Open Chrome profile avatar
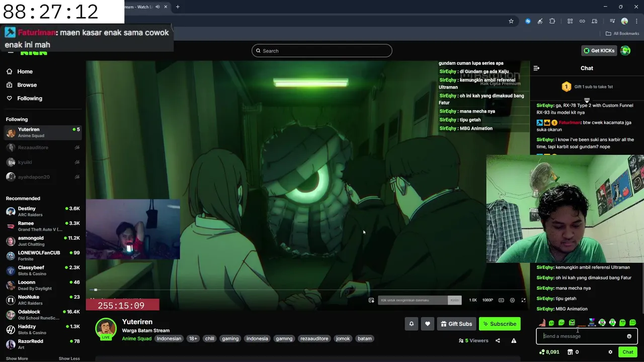 click(624, 21)
